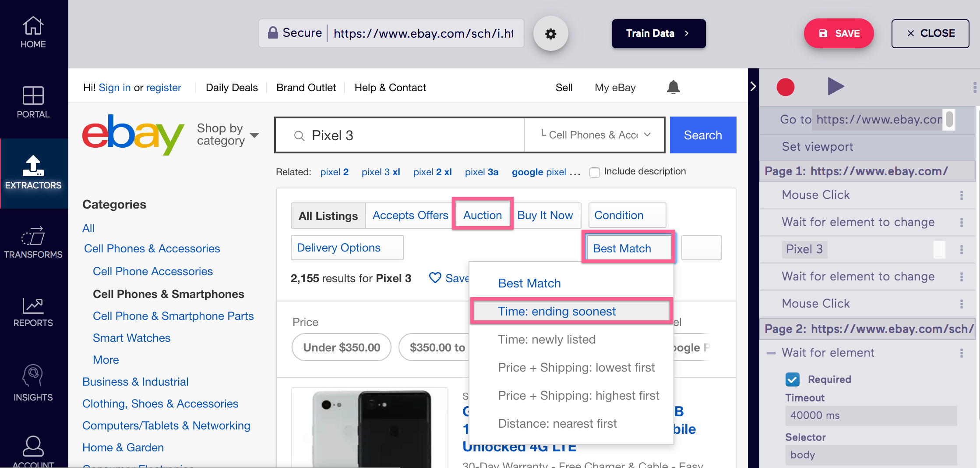
Task: Open the Extractors panel from the sidebar
Action: pyautogui.click(x=33, y=173)
